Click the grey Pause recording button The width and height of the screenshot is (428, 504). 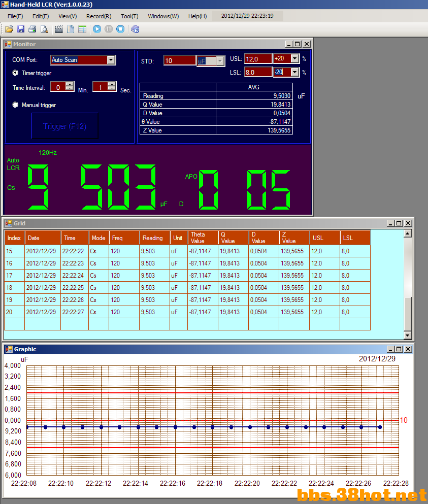pyautogui.click(x=109, y=29)
